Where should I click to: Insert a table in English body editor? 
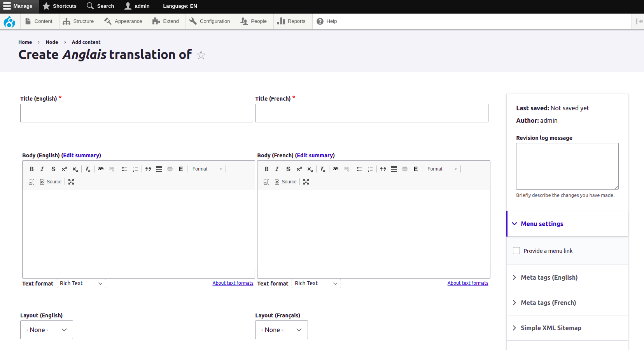point(159,169)
